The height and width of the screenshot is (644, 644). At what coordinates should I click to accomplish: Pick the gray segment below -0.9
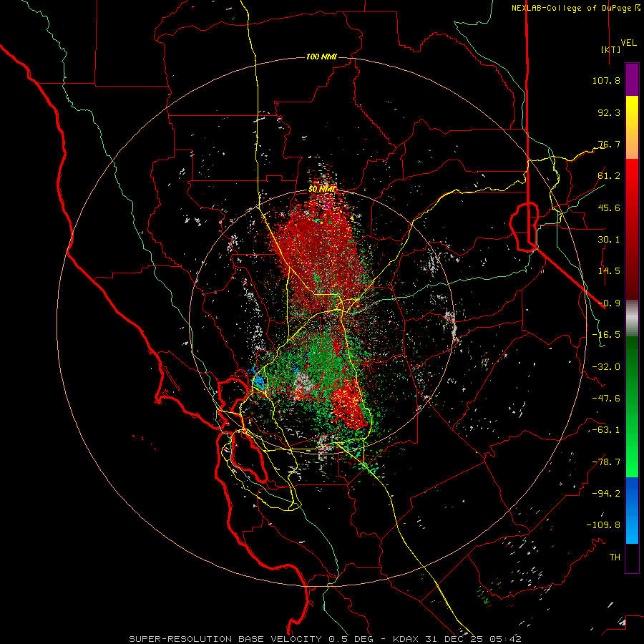click(x=632, y=318)
